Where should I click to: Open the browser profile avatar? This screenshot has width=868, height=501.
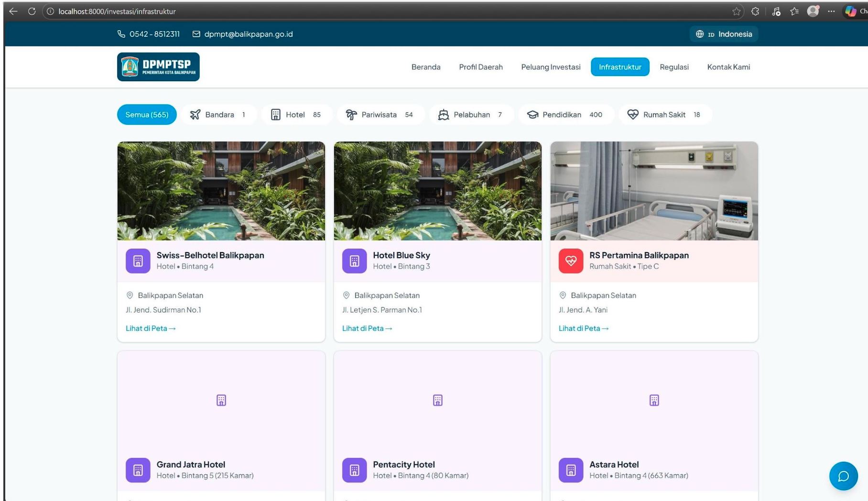tap(813, 11)
